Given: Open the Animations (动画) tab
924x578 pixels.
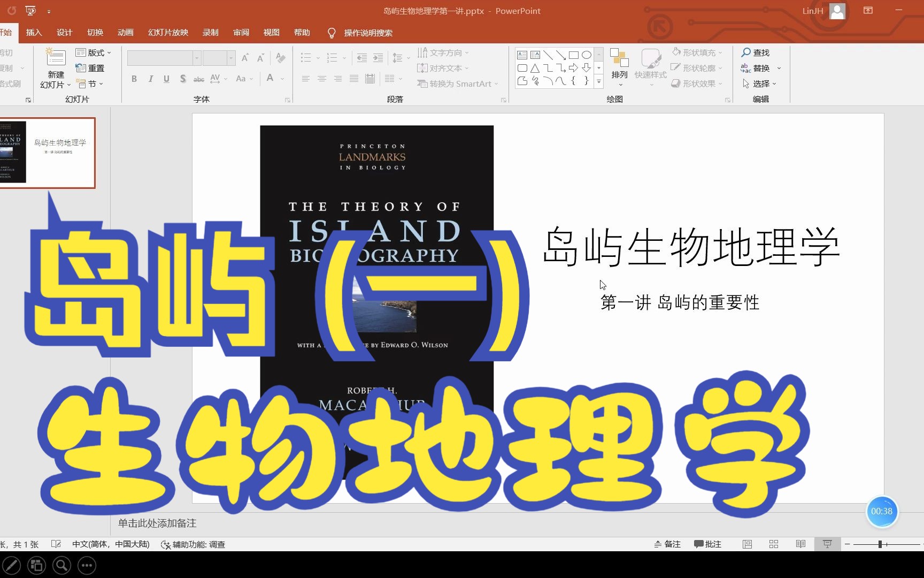Looking at the screenshot, I should [126, 33].
